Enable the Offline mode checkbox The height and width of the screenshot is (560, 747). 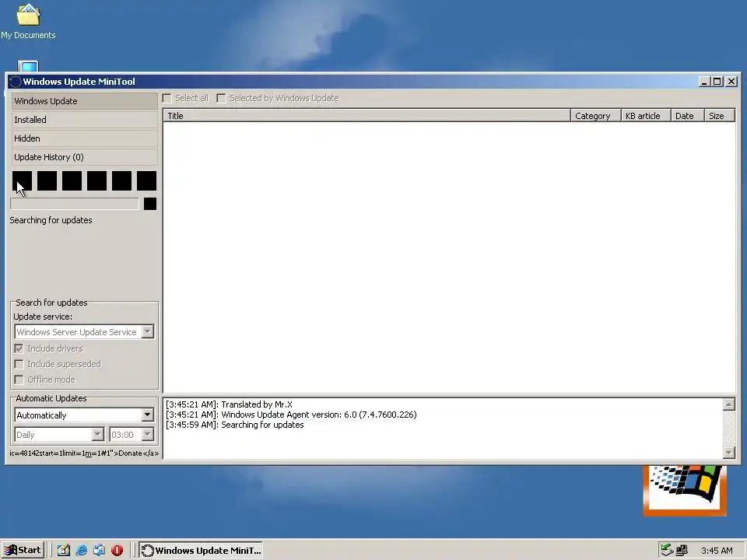pyautogui.click(x=19, y=380)
